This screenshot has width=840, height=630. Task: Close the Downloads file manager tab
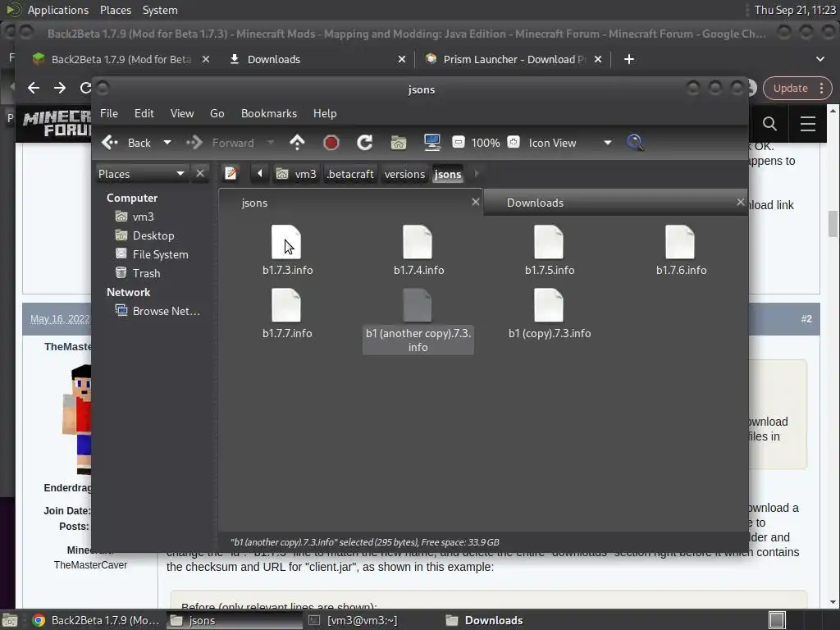[x=741, y=202]
